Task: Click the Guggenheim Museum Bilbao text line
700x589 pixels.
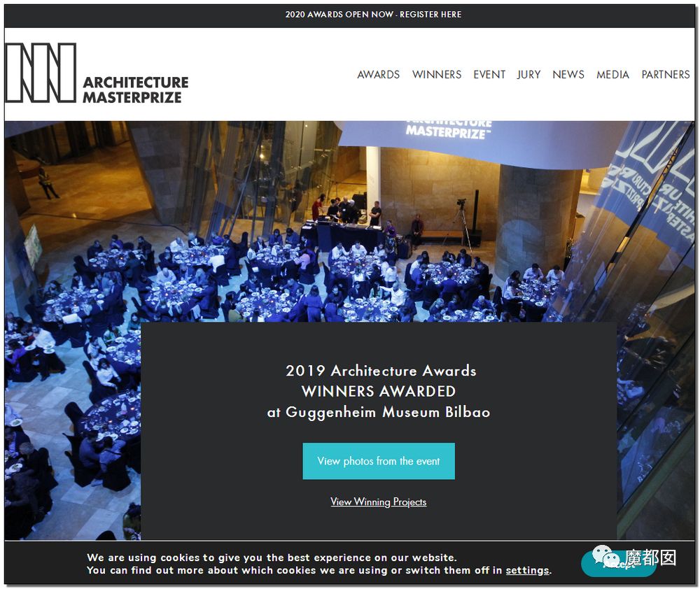Action: point(379,412)
